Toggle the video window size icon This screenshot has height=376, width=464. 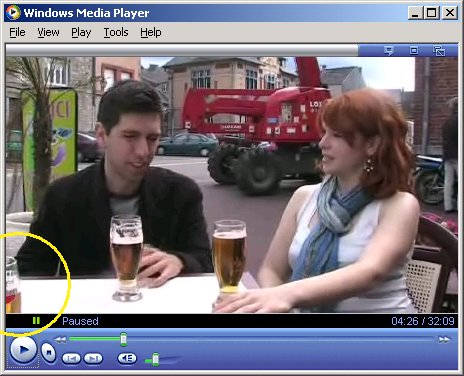414,50
